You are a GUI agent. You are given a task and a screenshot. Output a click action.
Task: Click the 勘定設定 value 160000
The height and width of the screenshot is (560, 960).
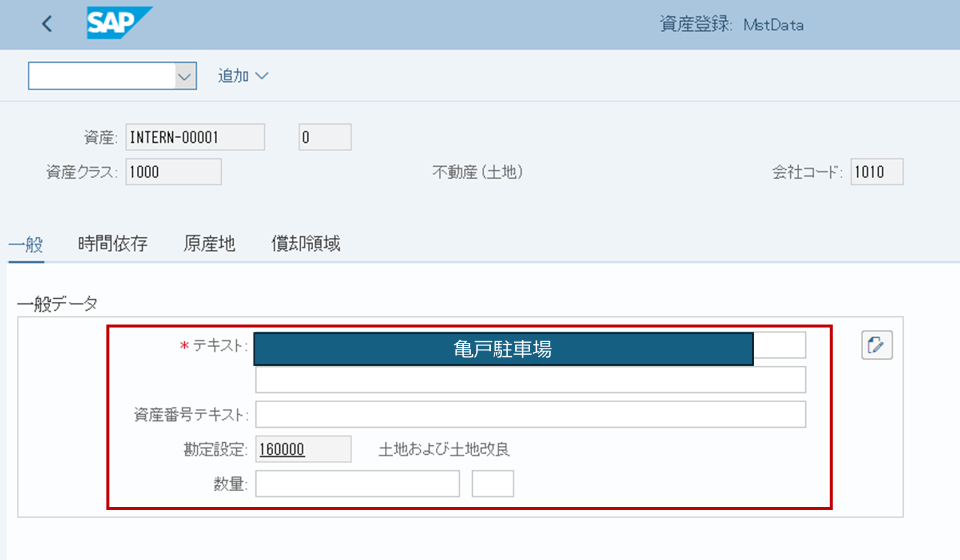point(282,449)
